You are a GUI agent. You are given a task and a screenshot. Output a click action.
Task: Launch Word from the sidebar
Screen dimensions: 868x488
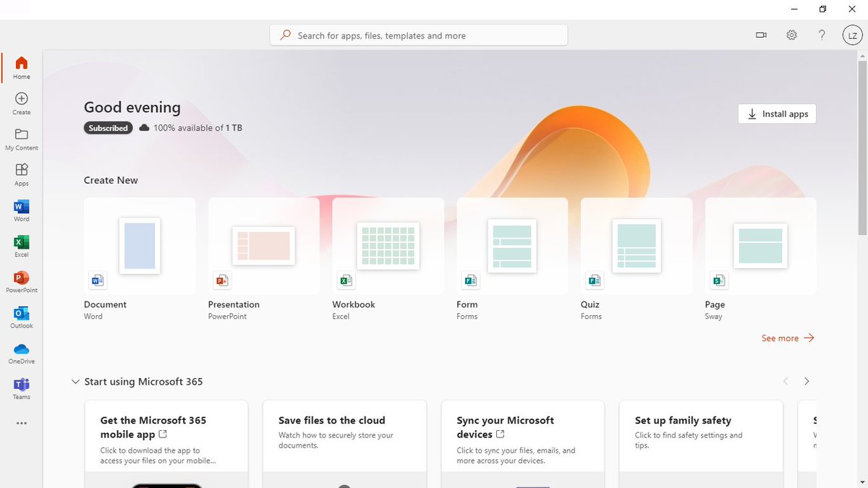22,210
